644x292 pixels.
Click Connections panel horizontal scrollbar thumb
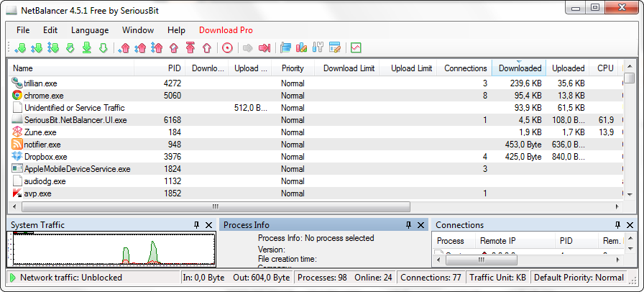(481, 260)
